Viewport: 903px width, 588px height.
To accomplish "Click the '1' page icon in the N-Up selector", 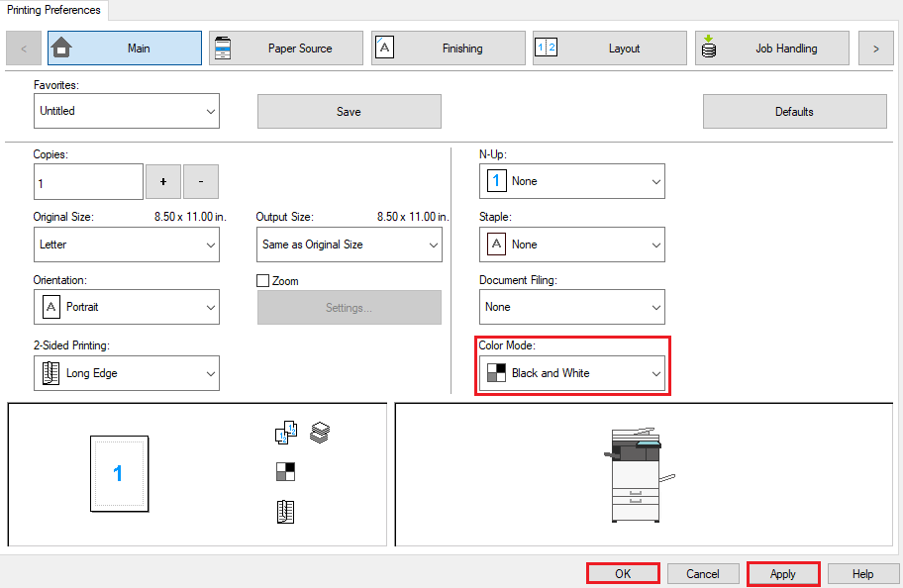I will pyautogui.click(x=496, y=181).
